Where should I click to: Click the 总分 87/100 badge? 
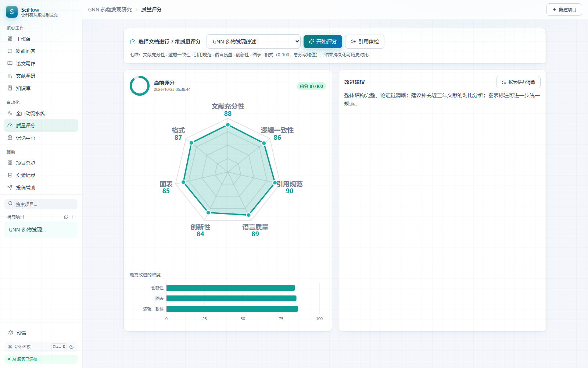point(311,86)
